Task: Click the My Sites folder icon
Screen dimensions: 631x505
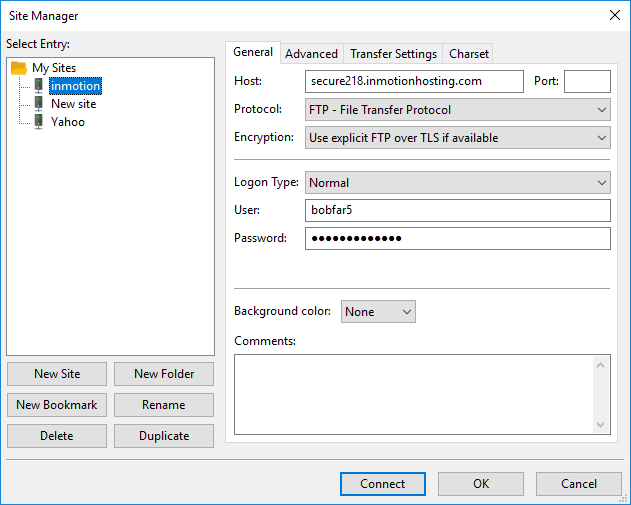Action: (x=19, y=68)
